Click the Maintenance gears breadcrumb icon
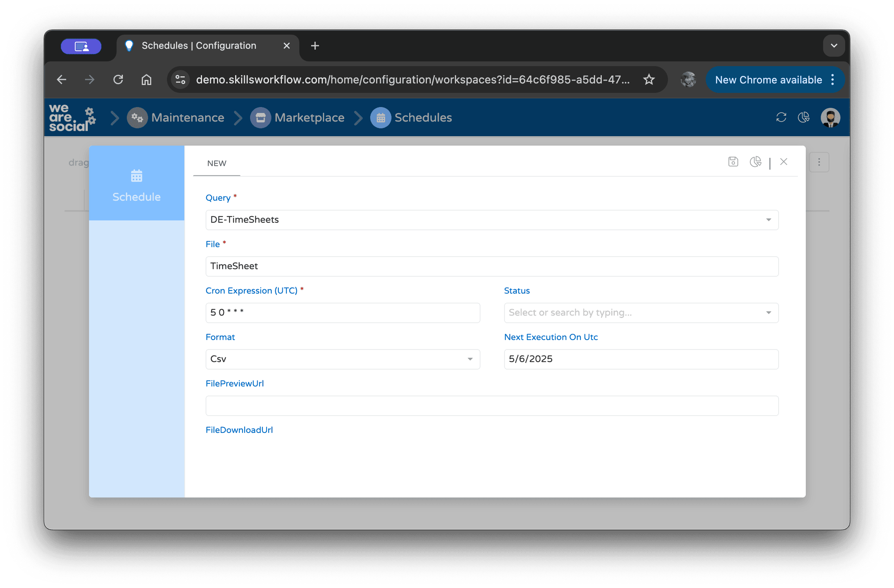Image resolution: width=894 pixels, height=588 pixels. click(137, 117)
